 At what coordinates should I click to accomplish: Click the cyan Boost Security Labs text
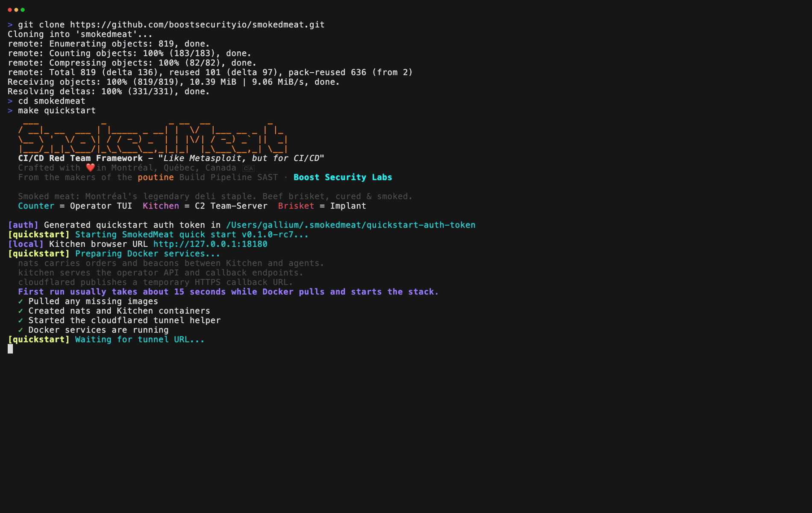342,177
